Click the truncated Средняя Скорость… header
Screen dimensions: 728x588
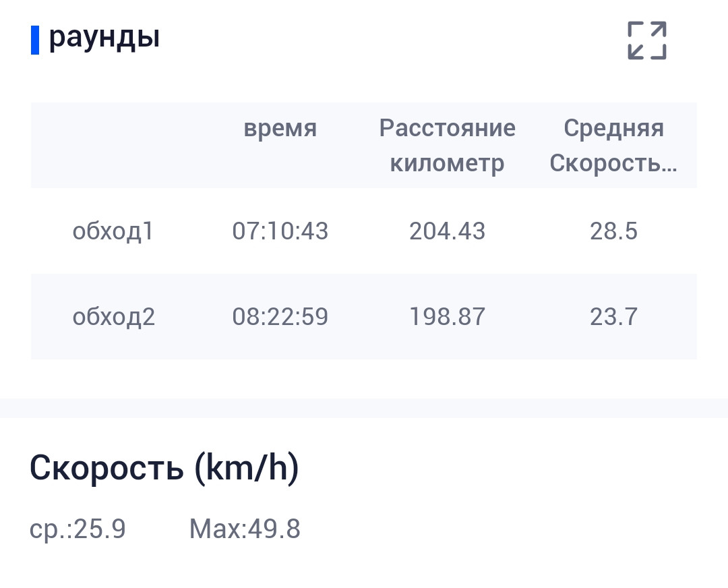(613, 146)
